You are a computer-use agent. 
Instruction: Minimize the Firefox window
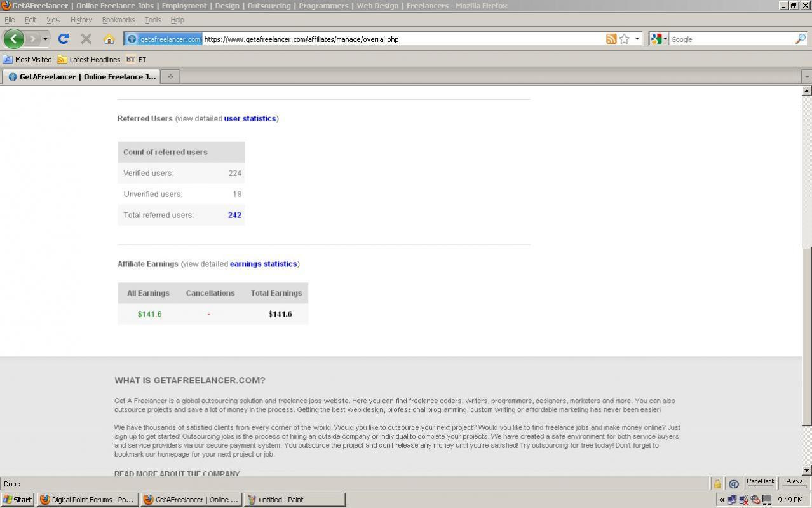coord(784,6)
